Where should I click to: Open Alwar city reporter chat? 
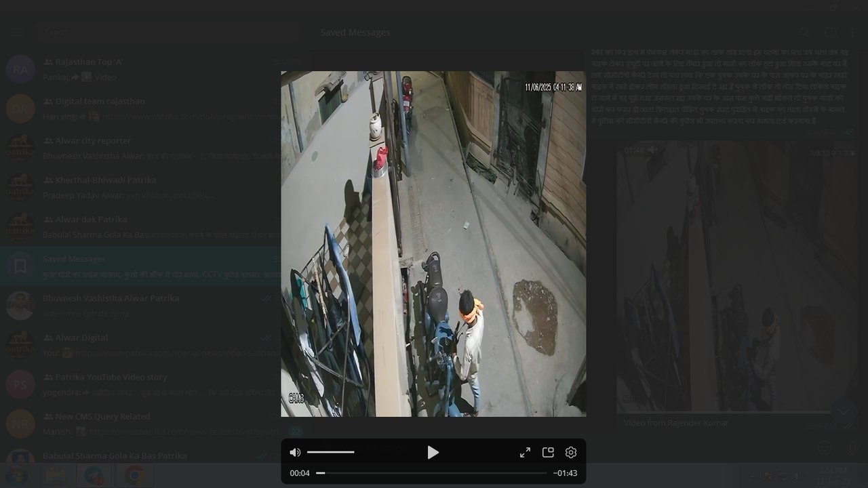coord(155,148)
